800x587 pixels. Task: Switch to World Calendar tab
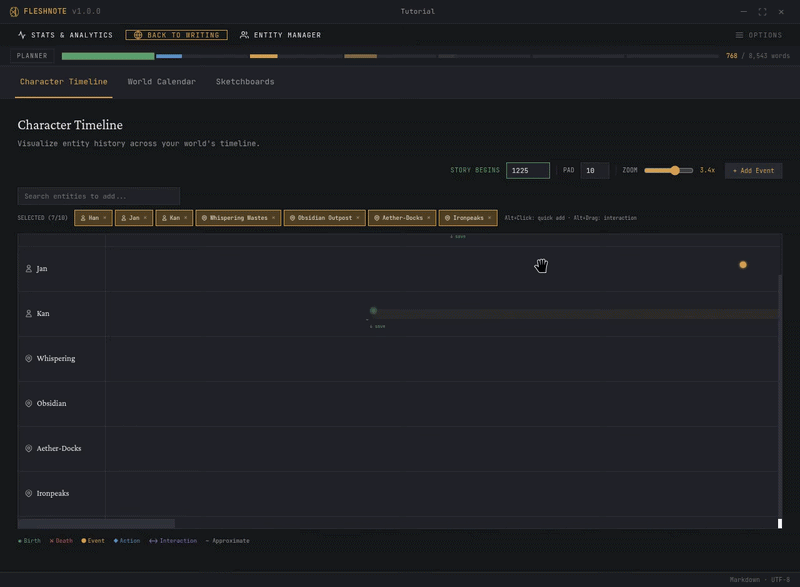point(161,82)
